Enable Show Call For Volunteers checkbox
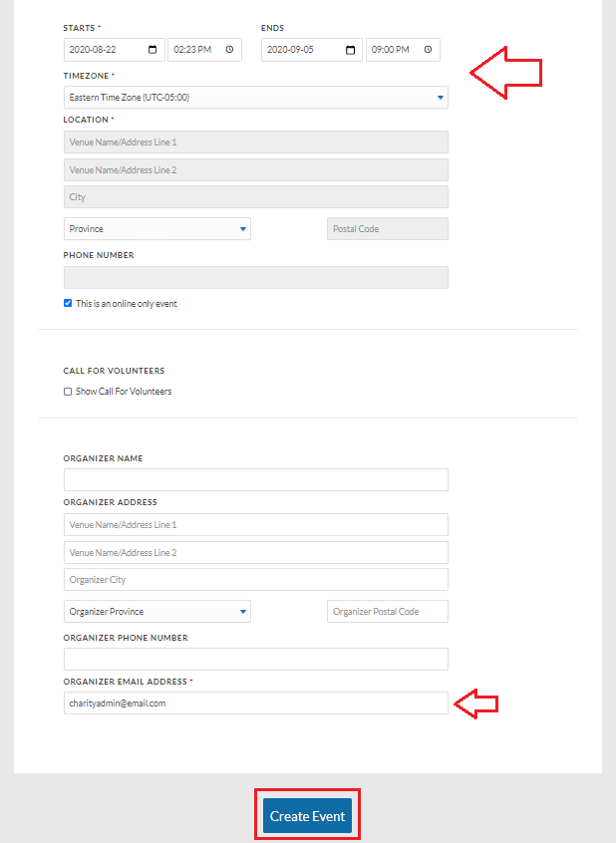Screen dimensions: 616x843 click(68, 392)
